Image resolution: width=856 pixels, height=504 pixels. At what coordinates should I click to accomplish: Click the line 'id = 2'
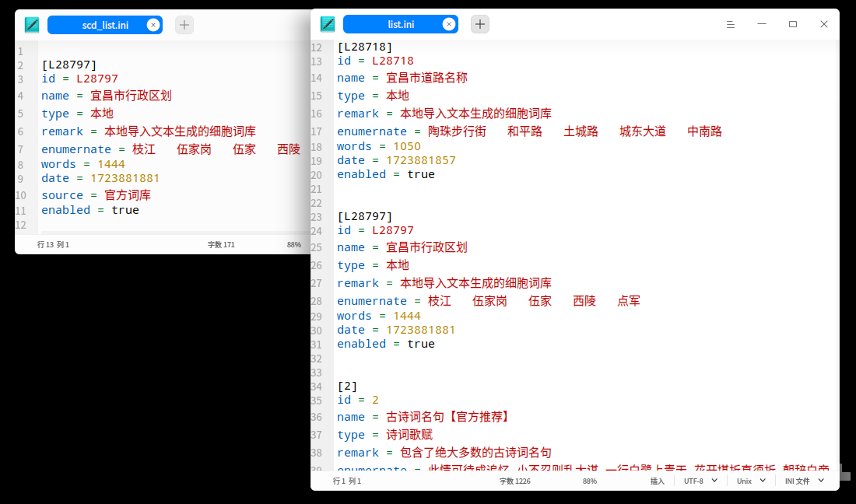click(x=358, y=400)
